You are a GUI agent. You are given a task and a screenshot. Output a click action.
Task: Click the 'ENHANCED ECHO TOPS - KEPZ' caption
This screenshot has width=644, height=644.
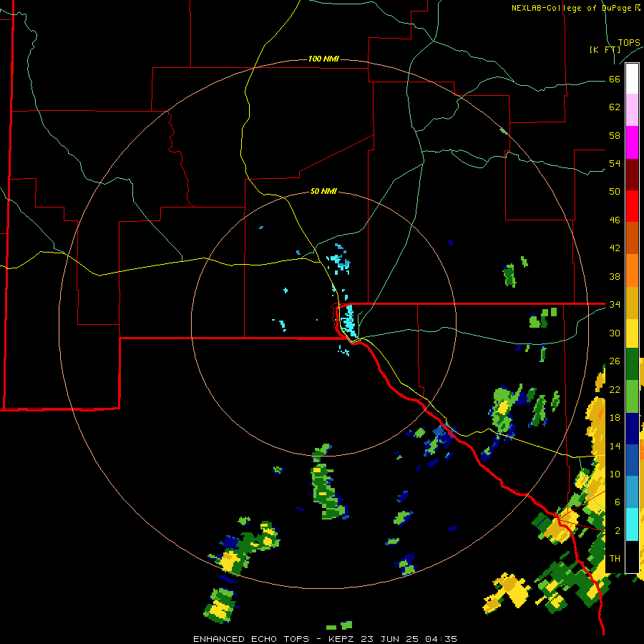(273, 639)
